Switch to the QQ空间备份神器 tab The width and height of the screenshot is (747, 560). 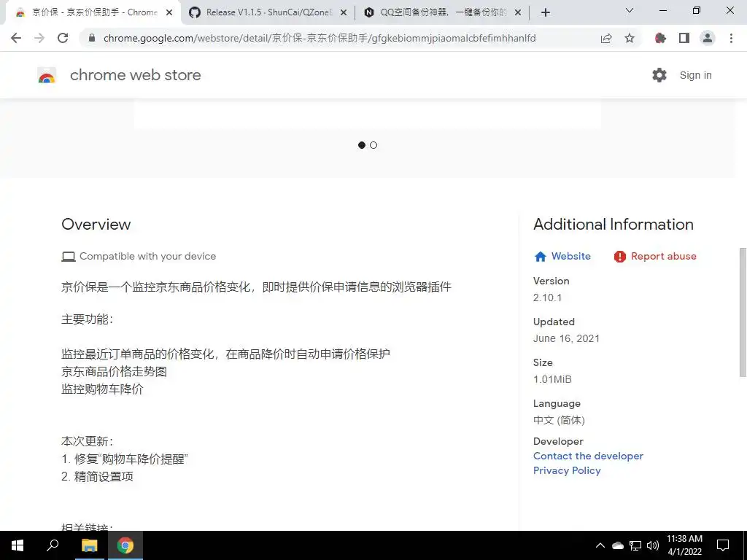(442, 12)
